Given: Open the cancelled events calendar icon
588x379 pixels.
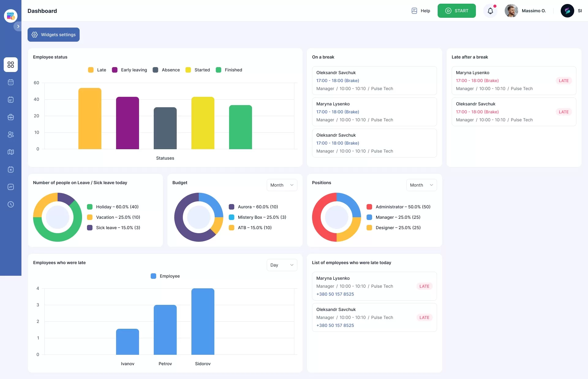Looking at the screenshot, I should pyautogui.click(x=11, y=170).
